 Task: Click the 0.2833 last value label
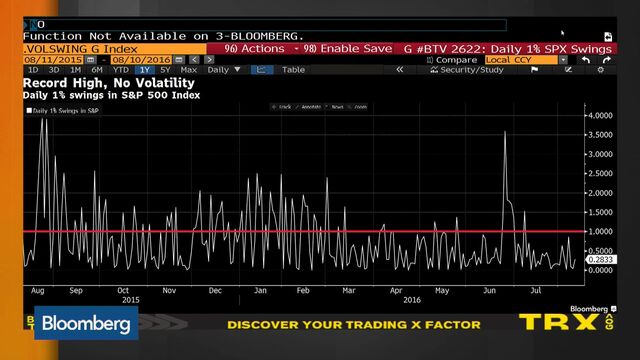point(601,260)
